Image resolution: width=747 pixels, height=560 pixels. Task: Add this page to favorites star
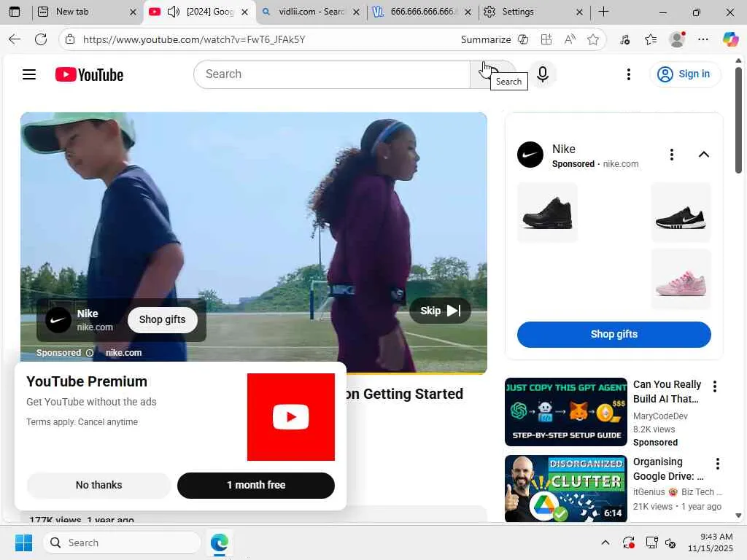click(592, 39)
